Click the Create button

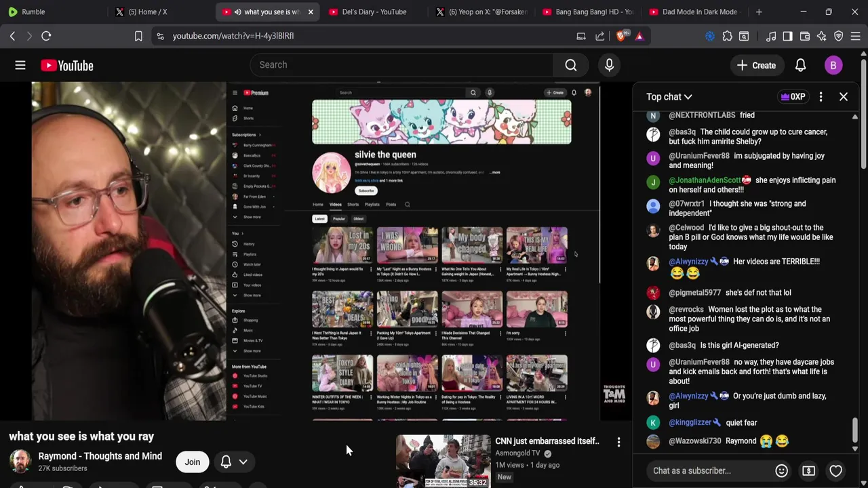(756, 65)
